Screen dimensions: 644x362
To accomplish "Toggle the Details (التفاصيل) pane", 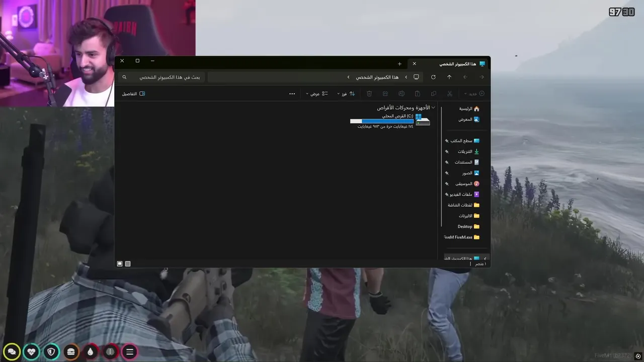I will click(x=133, y=94).
